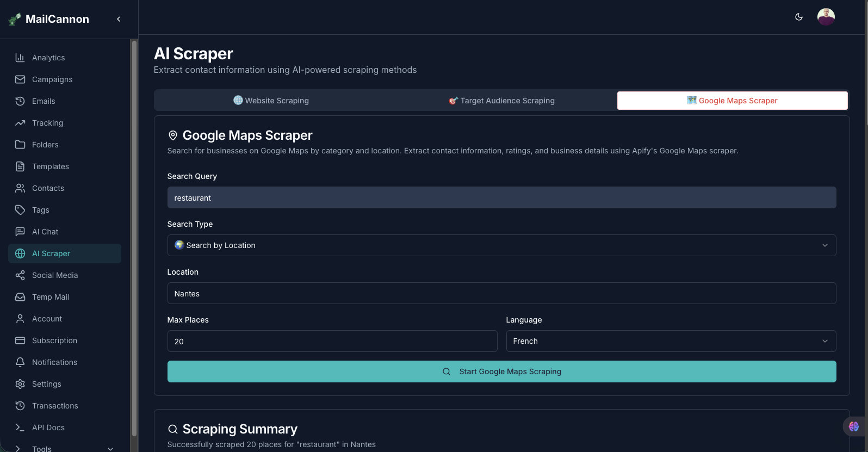The height and width of the screenshot is (452, 868).
Task: Click the AI Scraper globe icon
Action: [x=20, y=253]
